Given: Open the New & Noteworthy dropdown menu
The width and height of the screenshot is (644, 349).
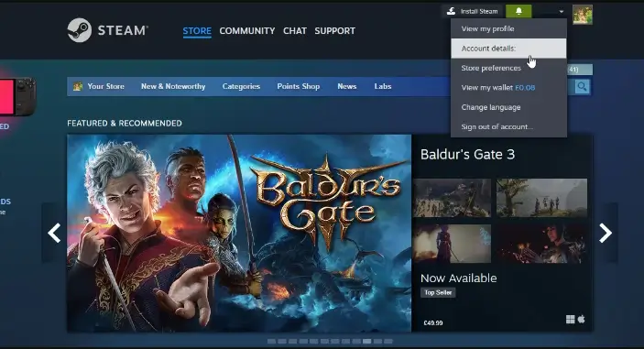Looking at the screenshot, I should point(173,86).
